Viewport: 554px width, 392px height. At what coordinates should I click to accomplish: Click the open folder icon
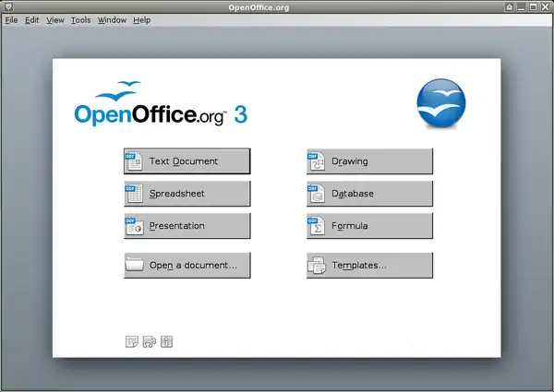pos(134,266)
